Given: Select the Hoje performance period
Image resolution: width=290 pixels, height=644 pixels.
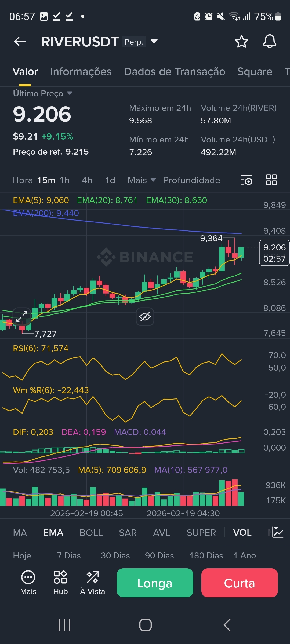Looking at the screenshot, I should pos(22,555).
